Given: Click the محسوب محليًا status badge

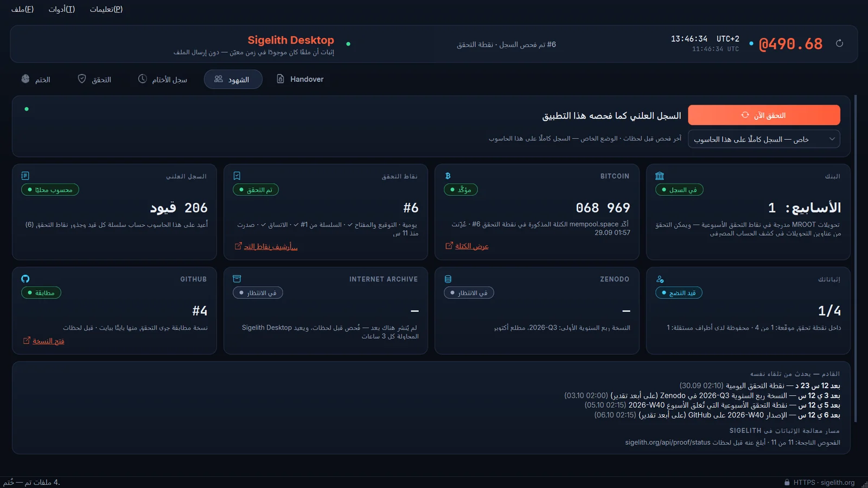Looking at the screenshot, I should [x=50, y=190].
